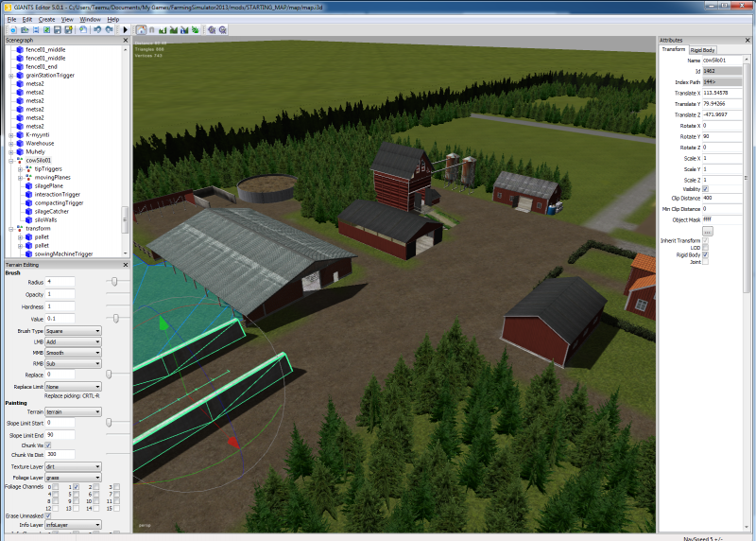Click the Object Mask ellipsis button
Screen dimensions: 756x541
tap(707, 231)
